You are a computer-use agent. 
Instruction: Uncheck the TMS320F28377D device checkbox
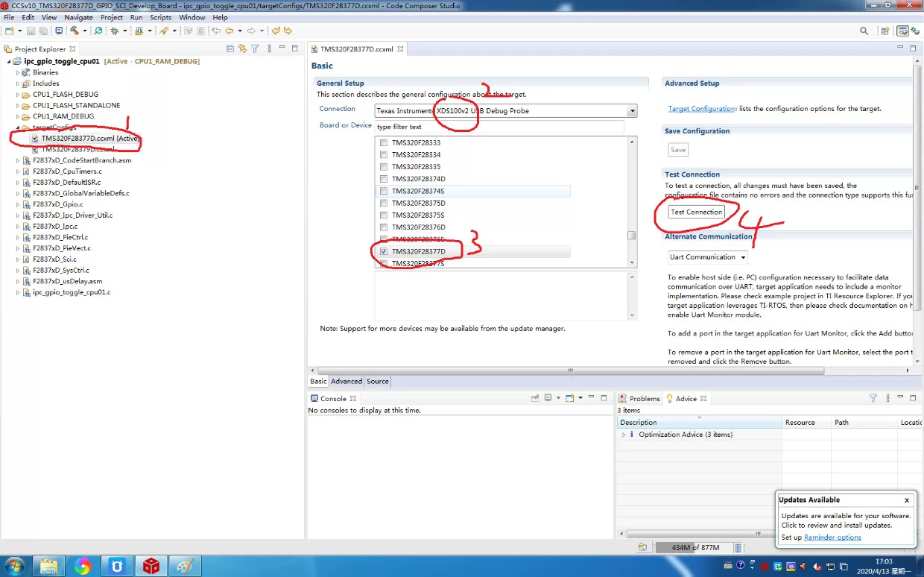tap(384, 251)
